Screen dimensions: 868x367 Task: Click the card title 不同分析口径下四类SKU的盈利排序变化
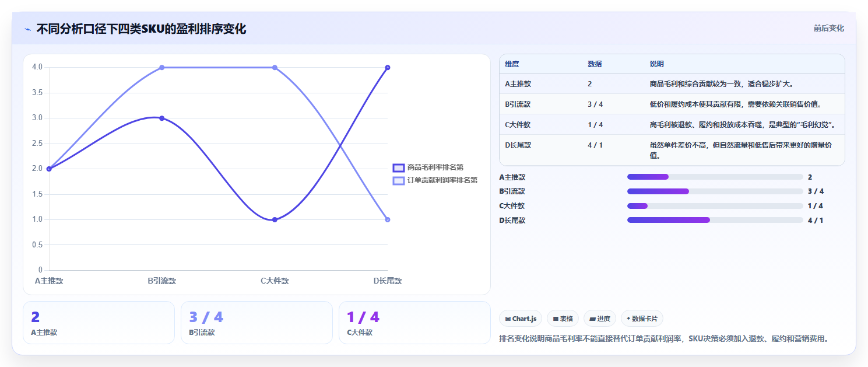141,29
